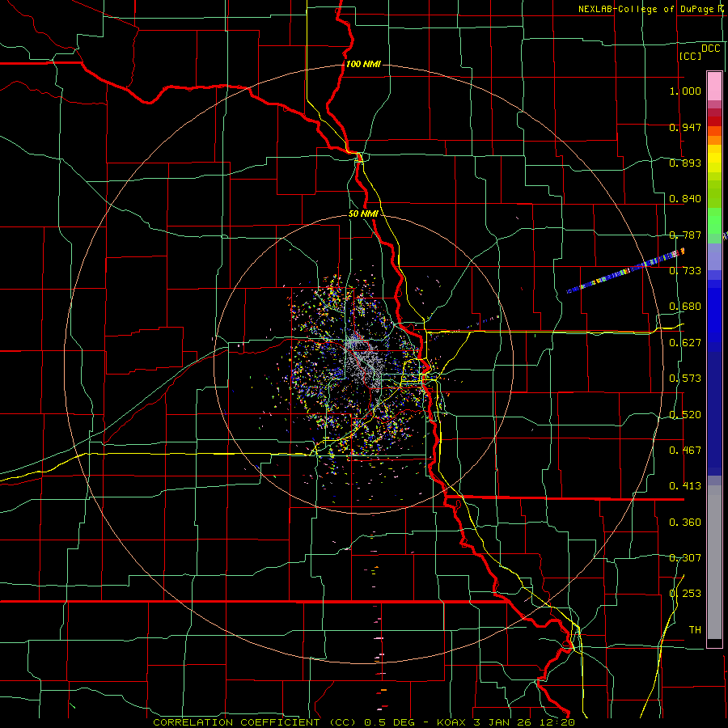Click the gray clutter cluster at the radar center
The width and height of the screenshot is (728, 728).
tap(365, 362)
